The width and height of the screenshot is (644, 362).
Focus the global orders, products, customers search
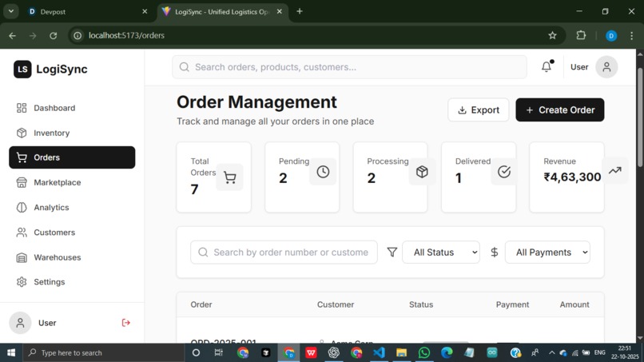pyautogui.click(x=349, y=67)
